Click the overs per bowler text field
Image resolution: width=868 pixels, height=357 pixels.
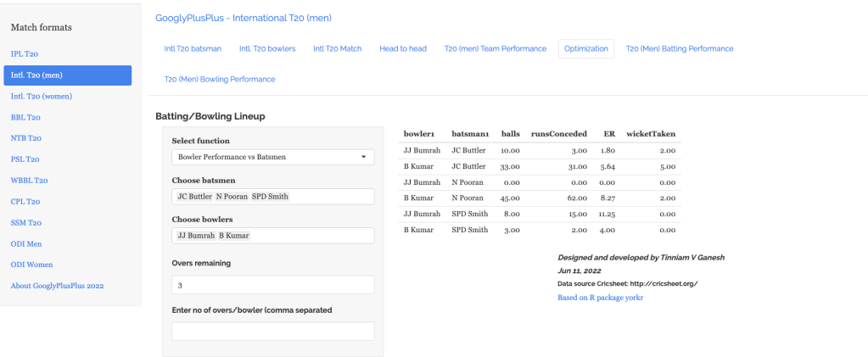pos(272,332)
